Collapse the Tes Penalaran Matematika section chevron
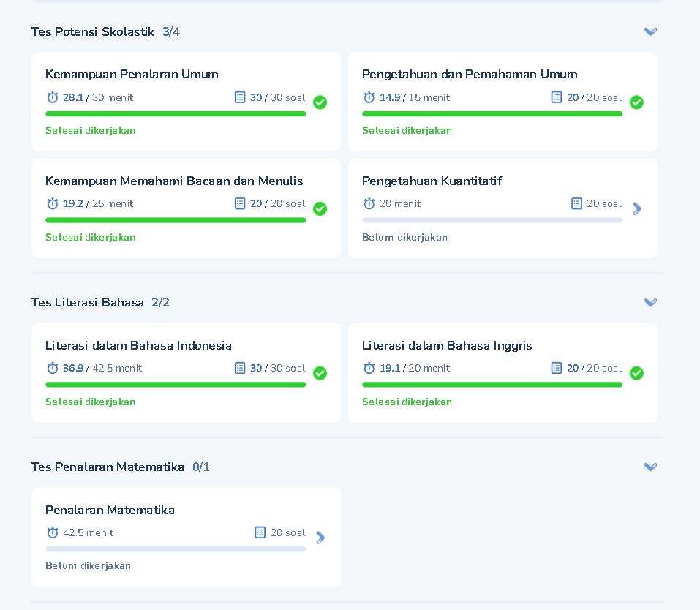This screenshot has width=700, height=610. [x=650, y=467]
